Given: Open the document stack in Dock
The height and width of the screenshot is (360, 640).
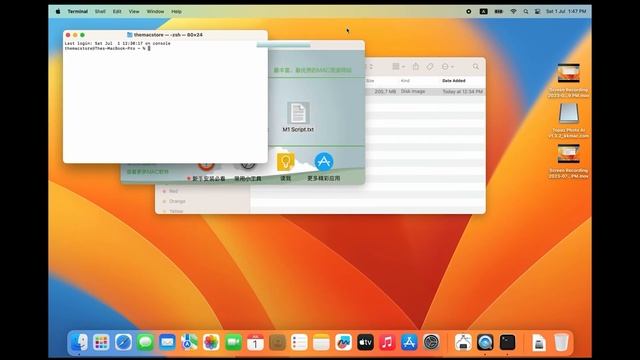Looking at the screenshot, I should point(539,342).
